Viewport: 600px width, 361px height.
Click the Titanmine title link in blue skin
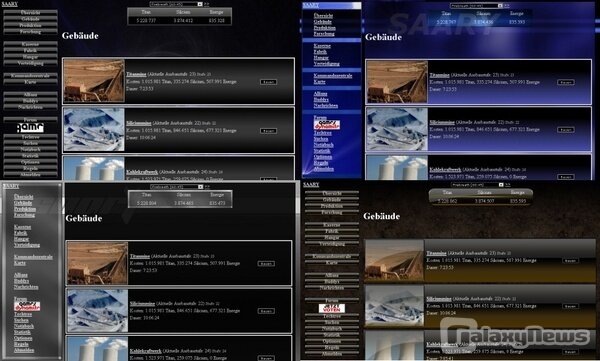click(439, 75)
